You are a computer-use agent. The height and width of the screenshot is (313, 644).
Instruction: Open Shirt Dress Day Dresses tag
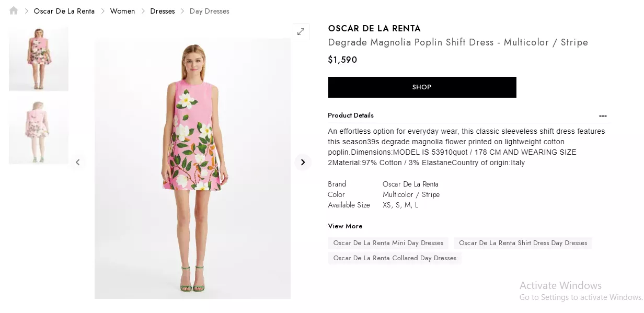click(523, 243)
